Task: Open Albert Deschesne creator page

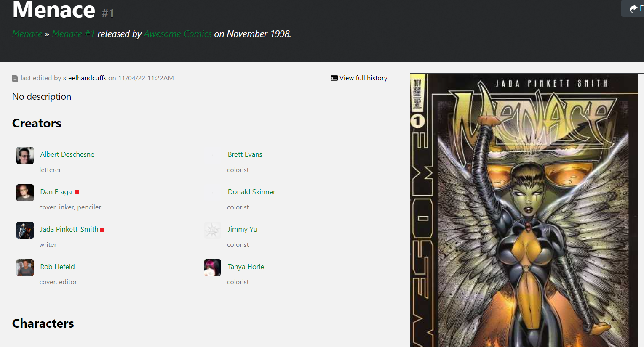Action: (x=67, y=154)
